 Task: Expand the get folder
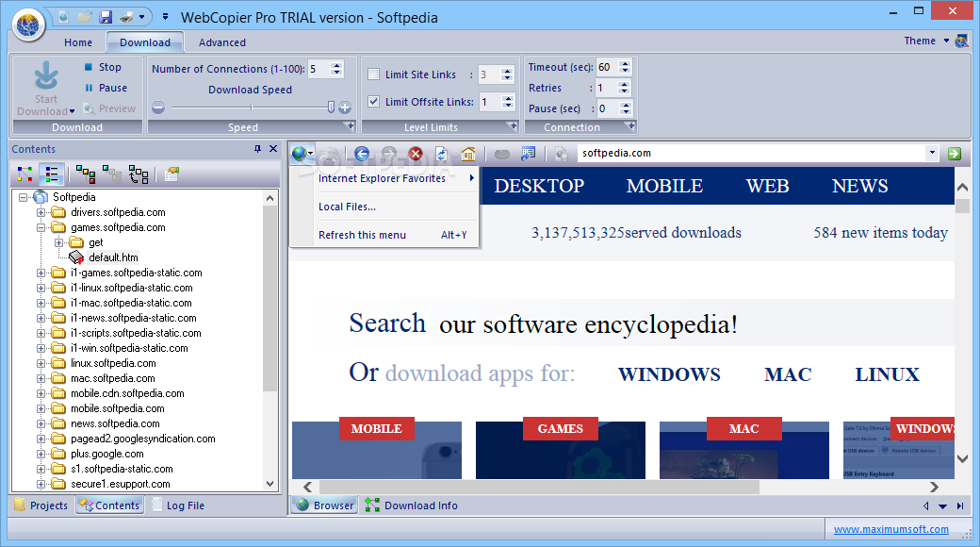(x=58, y=242)
